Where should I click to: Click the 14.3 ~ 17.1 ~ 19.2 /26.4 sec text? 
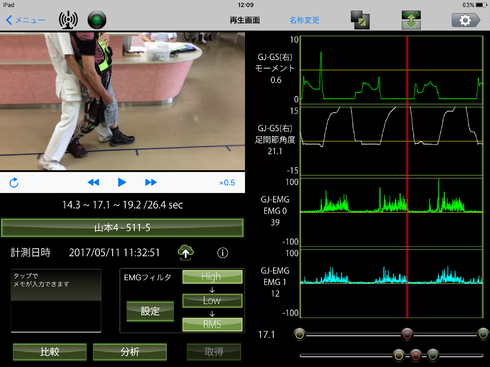pyautogui.click(x=122, y=205)
